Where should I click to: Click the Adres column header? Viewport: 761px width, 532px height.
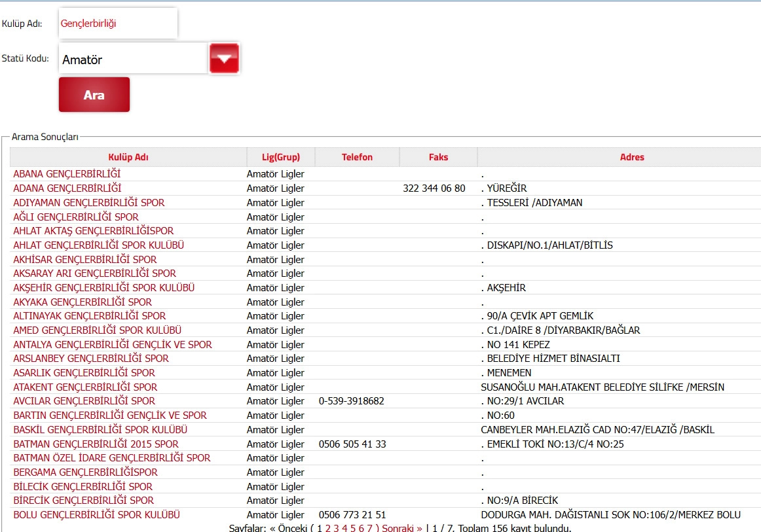632,157
